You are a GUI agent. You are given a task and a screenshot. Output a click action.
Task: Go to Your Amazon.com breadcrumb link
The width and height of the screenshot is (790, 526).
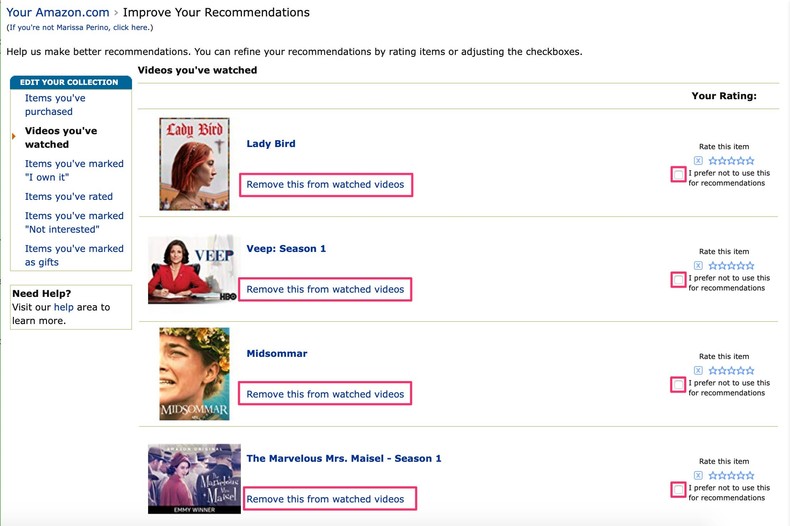point(58,13)
